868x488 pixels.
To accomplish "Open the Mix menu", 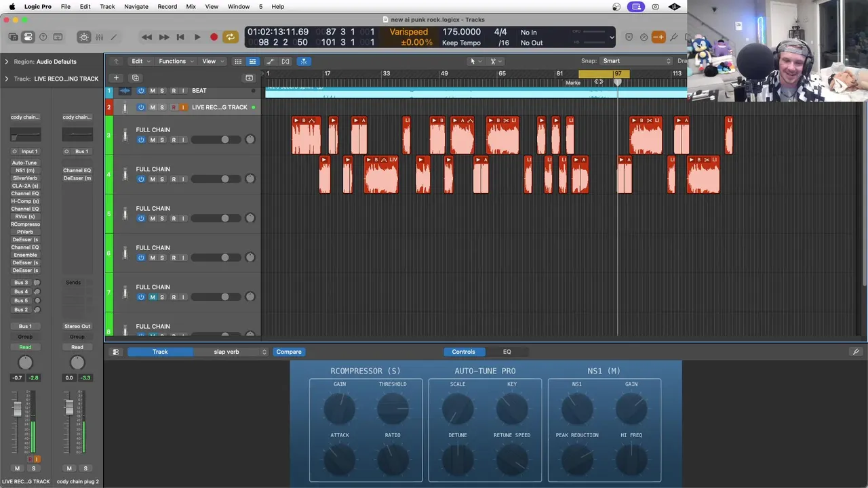I will point(191,6).
